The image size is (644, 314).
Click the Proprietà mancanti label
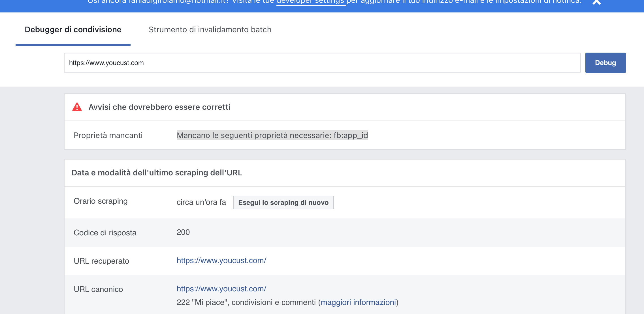[108, 136]
